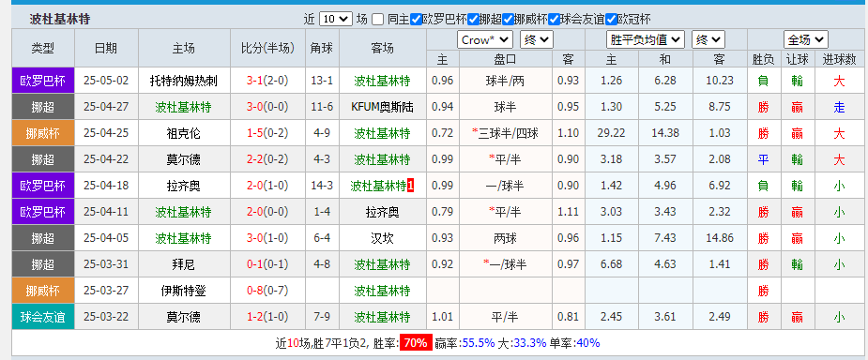Click the 两球 handicap cell
This screenshot has width=868, height=360.
tap(506, 238)
